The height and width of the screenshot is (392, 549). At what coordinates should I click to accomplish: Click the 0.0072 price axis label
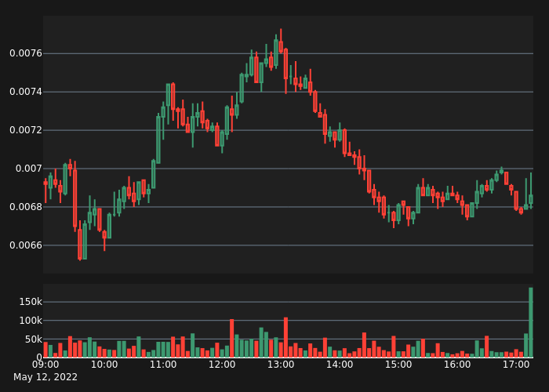click(x=26, y=130)
